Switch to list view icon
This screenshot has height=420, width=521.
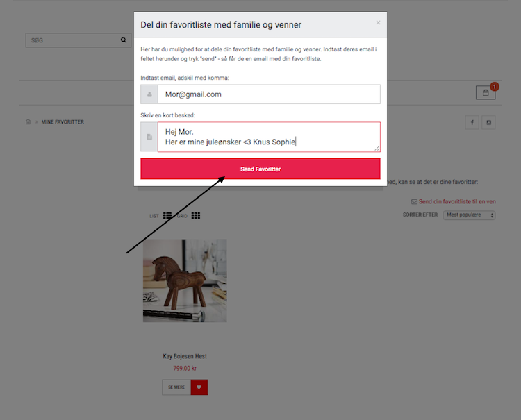pos(167,215)
